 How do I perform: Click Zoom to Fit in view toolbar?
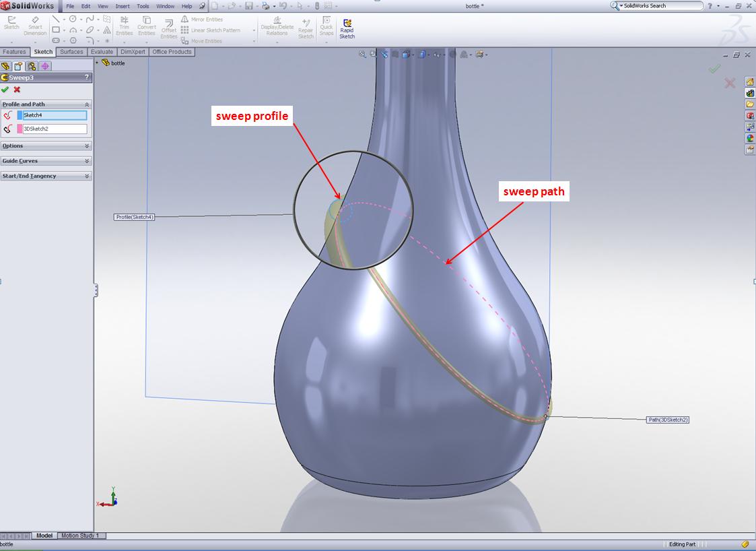tap(362, 55)
